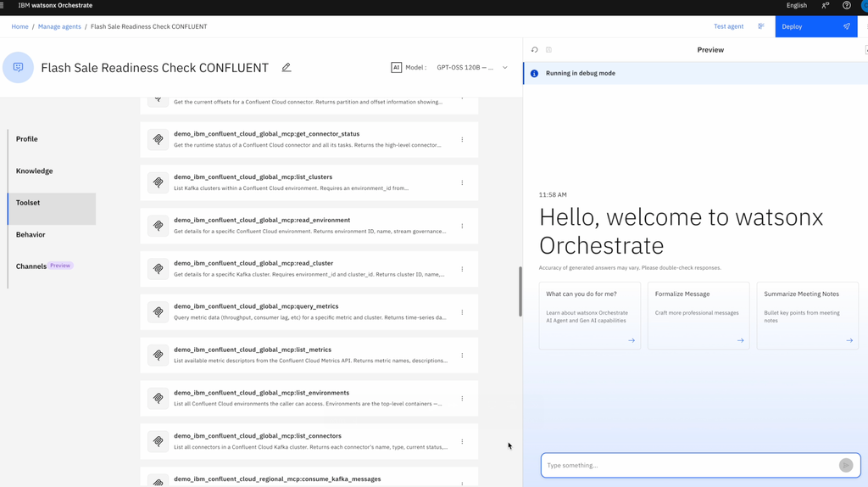This screenshot has width=868, height=487.
Task: Click the list_environments tool icon
Action: (x=159, y=399)
